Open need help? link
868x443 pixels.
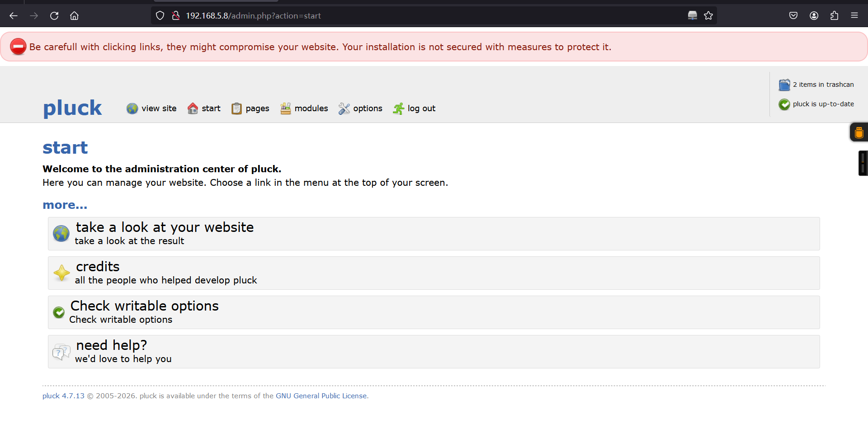[x=111, y=345]
